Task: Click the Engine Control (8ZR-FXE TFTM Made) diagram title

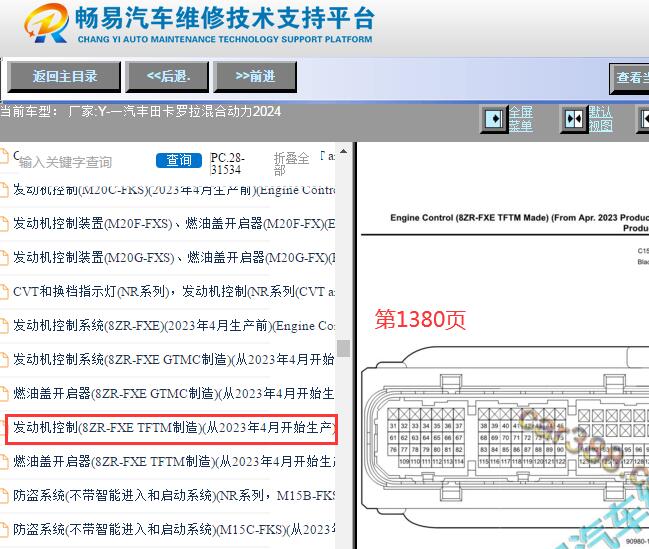Action: pos(519,223)
